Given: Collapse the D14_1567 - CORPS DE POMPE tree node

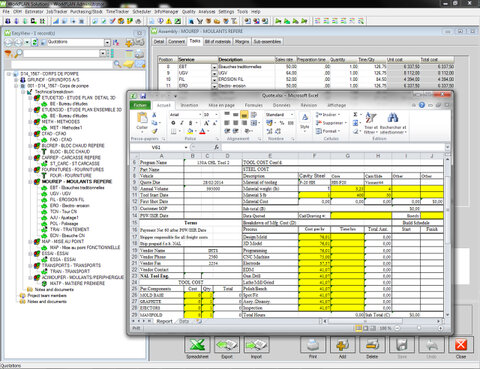Looking at the screenshot, I should point(9,74).
